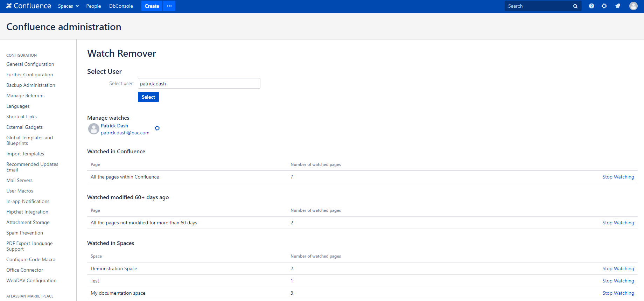Viewport: 644px width, 301px height.
Task: Click the 'Watch Remover' page heading
Action: point(121,53)
